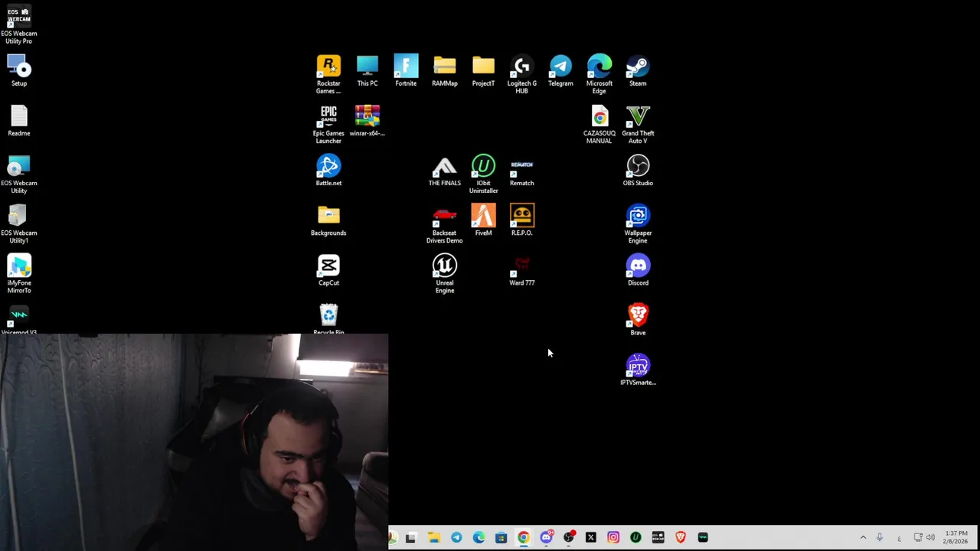Open network settings tray icon
Viewport: 980px width, 551px height.
pos(918,537)
